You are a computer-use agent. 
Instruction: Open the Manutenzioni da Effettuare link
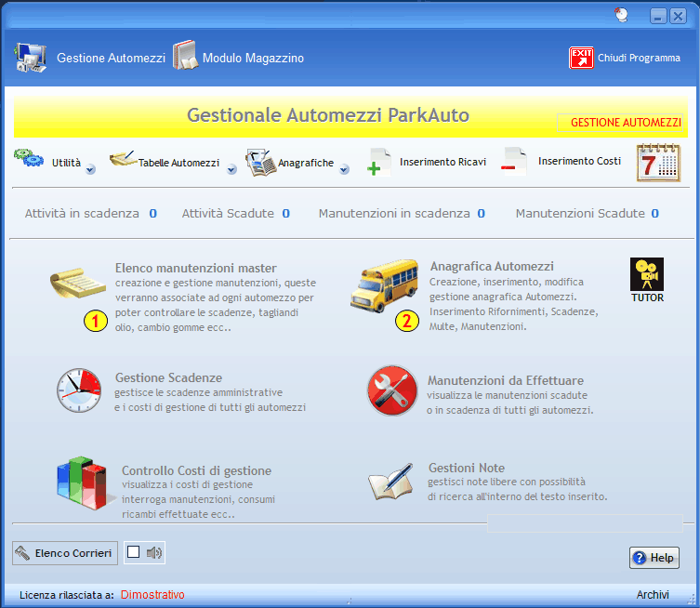pos(506,380)
